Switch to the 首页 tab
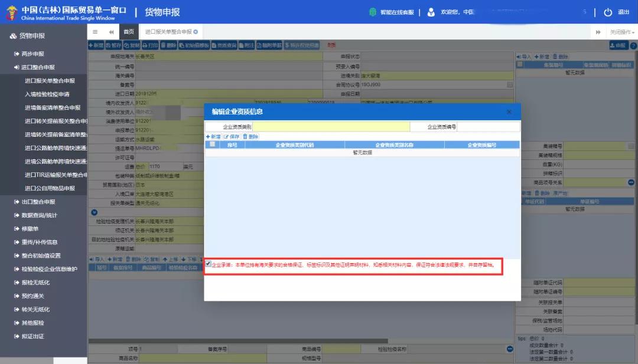 pos(128,31)
